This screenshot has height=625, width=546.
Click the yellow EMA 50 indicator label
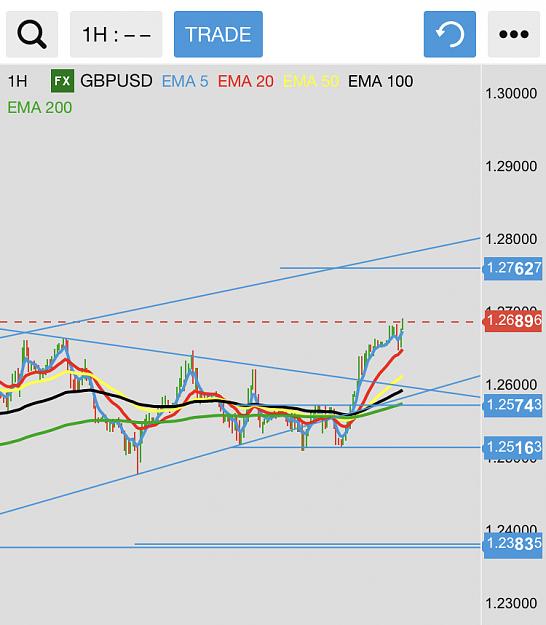coord(311,81)
